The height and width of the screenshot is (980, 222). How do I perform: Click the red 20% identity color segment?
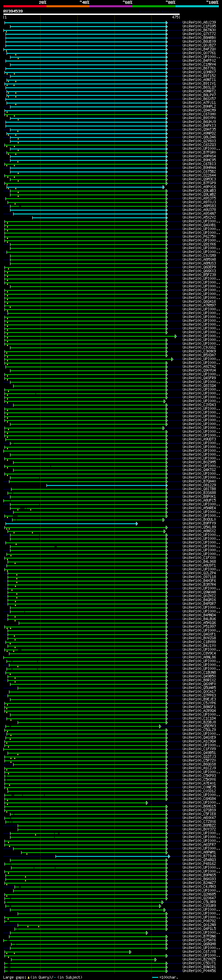point(25,6)
